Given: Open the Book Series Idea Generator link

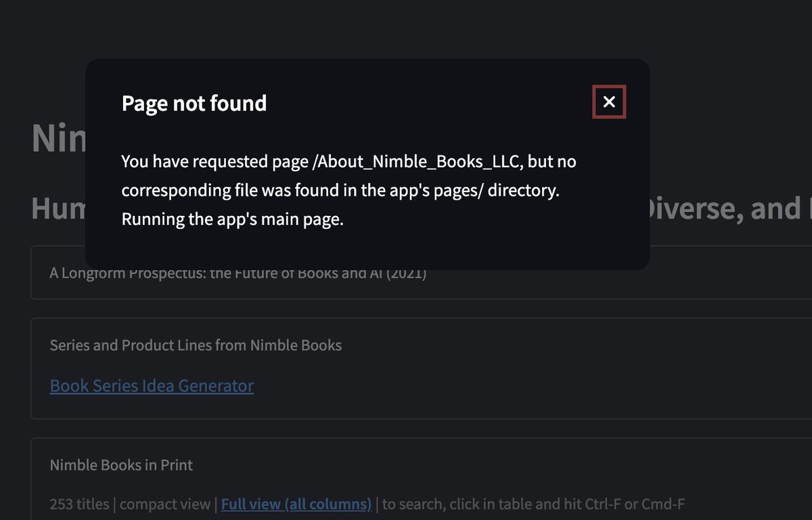Looking at the screenshot, I should point(152,386).
